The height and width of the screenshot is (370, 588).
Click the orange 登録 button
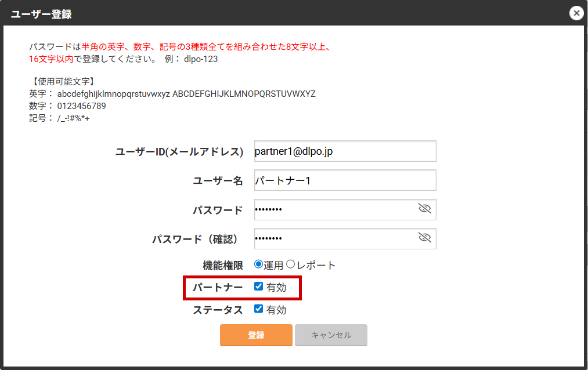coord(256,335)
